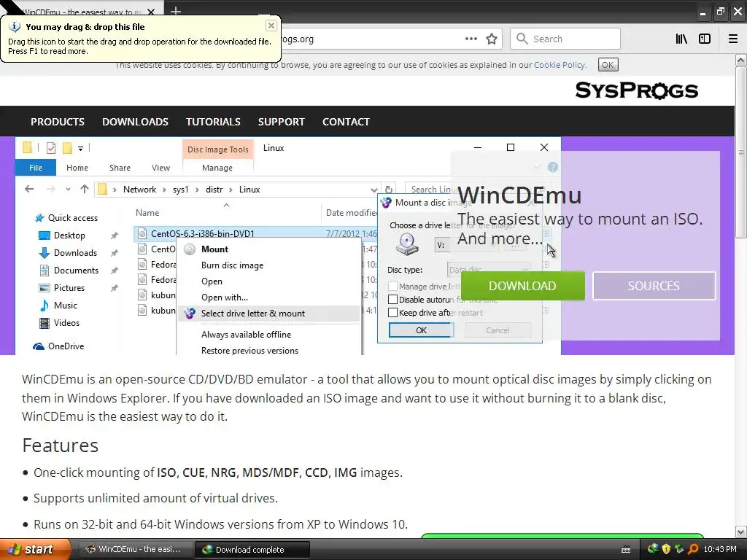Open the CONTACT menu
The width and height of the screenshot is (747, 560).
tap(346, 122)
